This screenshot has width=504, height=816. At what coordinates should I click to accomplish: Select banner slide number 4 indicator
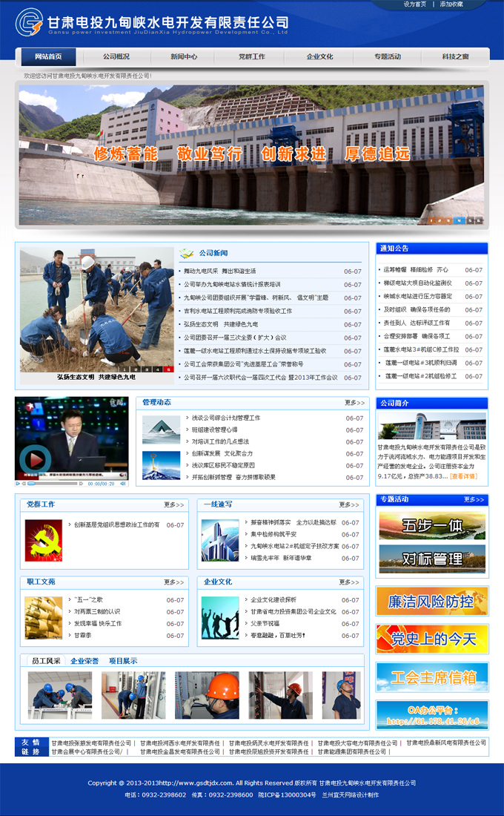pos(460,220)
